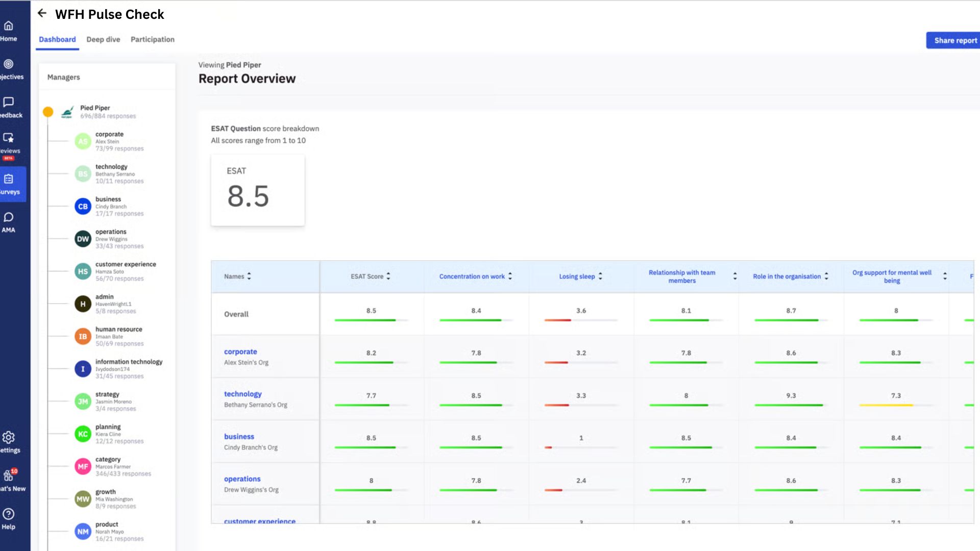
Task: Open the corporate org link in table
Action: pos(240,352)
